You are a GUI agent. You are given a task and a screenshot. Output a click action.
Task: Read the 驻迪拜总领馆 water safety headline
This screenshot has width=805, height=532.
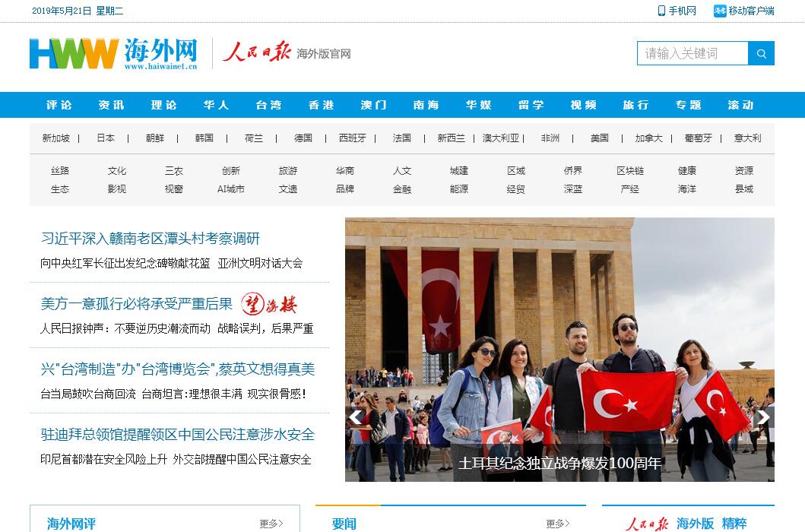tap(177, 435)
